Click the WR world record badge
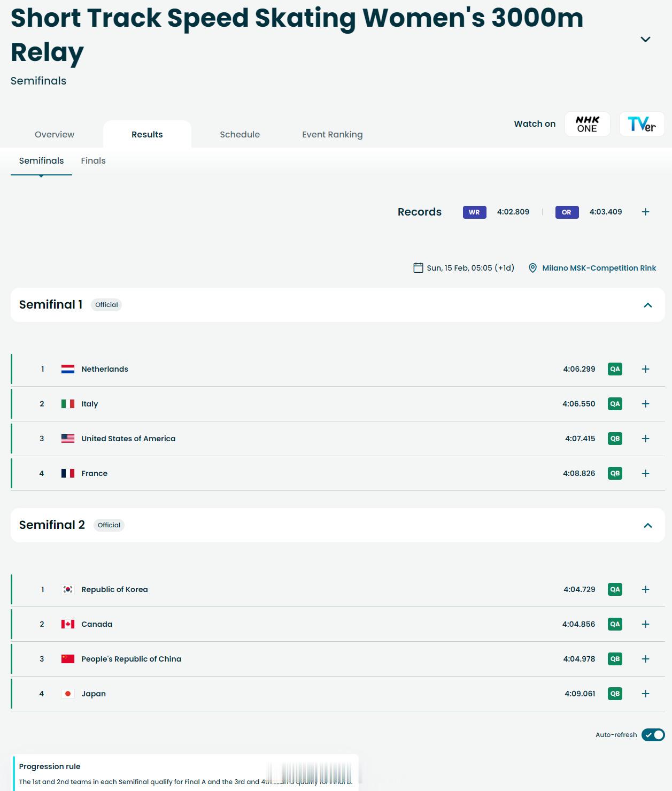This screenshot has height=791, width=672. [474, 212]
